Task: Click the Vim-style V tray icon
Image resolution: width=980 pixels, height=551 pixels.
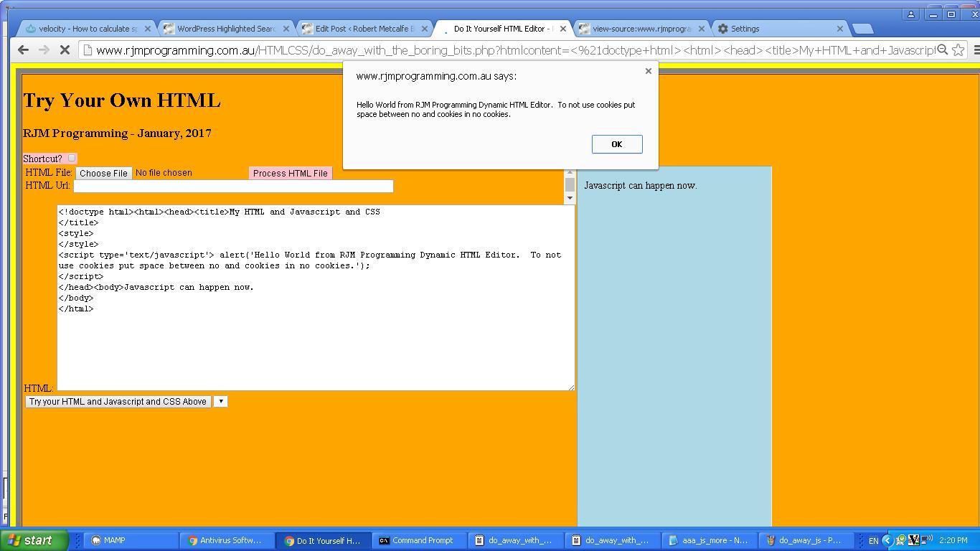Action: pos(914,540)
